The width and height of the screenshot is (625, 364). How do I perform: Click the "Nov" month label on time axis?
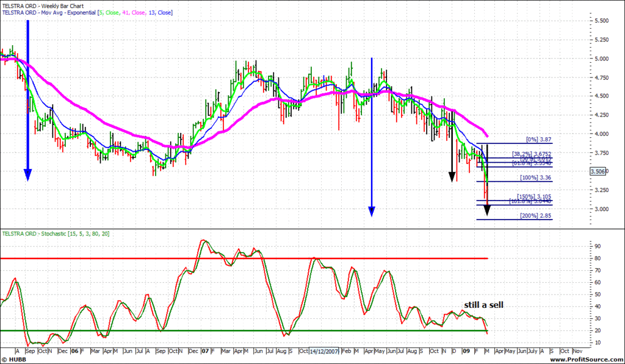(577, 351)
